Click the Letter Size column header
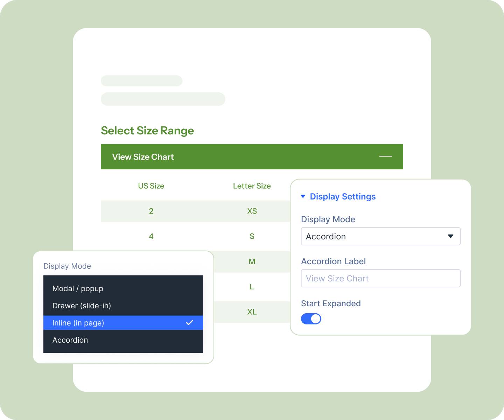 point(252,186)
